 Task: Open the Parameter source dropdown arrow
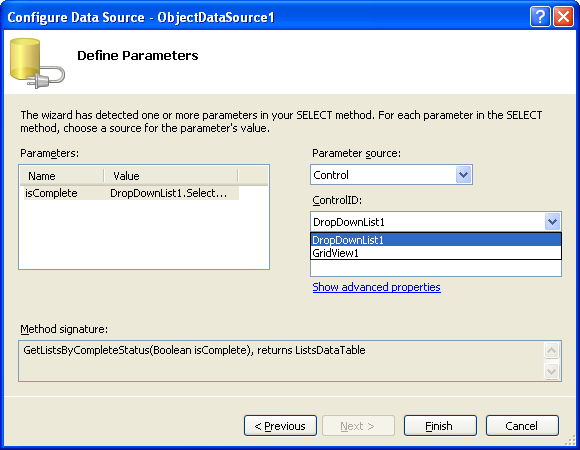pyautogui.click(x=463, y=175)
